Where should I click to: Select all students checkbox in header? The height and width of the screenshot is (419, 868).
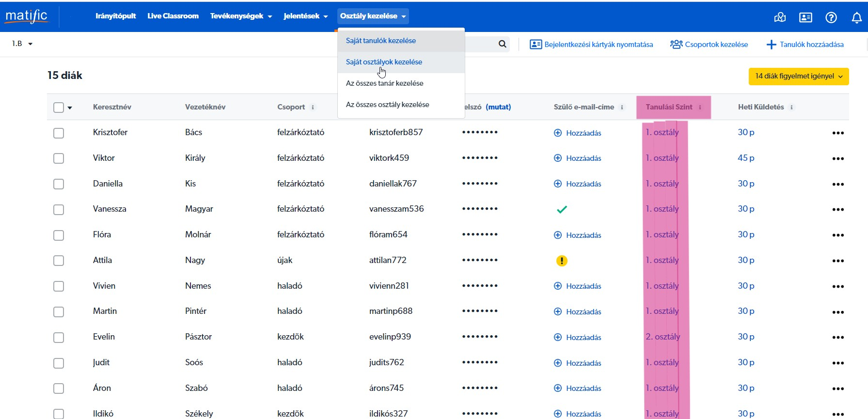(59, 108)
